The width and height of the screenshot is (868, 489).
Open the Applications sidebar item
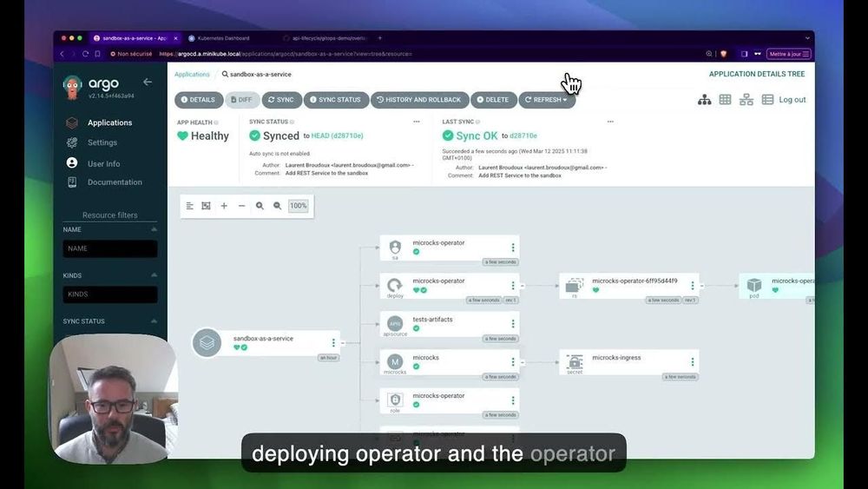pos(109,123)
